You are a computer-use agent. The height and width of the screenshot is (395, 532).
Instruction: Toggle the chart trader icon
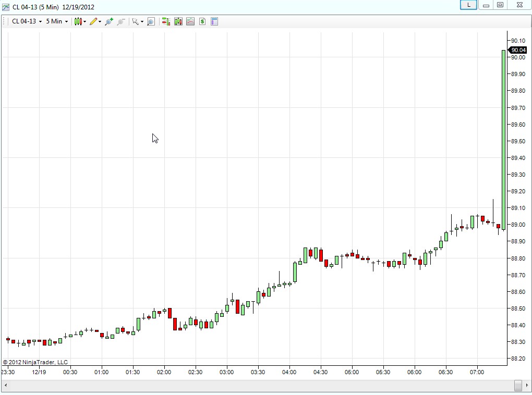166,22
